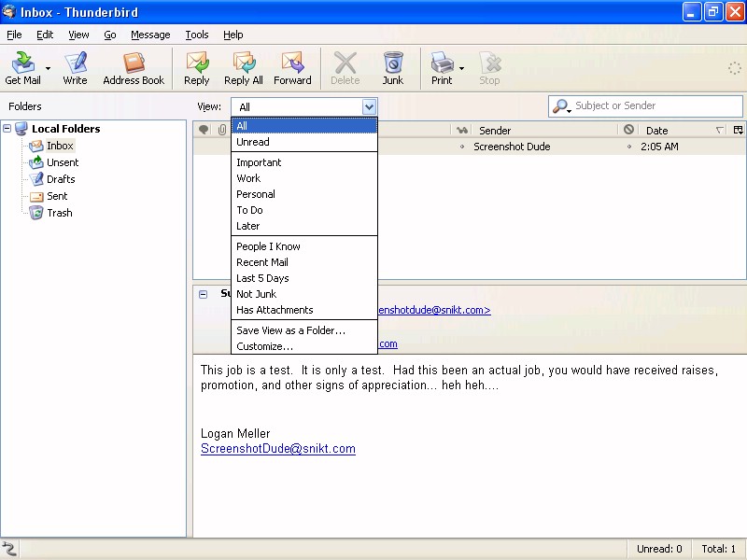
Task: Mark message as Junk via toolbar
Action: 393,68
